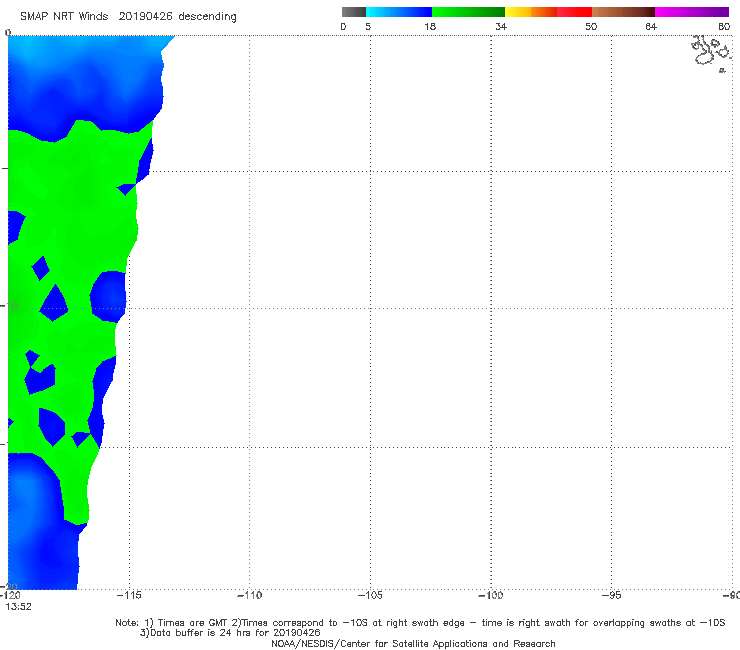The width and height of the screenshot is (740, 650).
Task: Click the '-105' longitude axis label
Action: (x=370, y=595)
